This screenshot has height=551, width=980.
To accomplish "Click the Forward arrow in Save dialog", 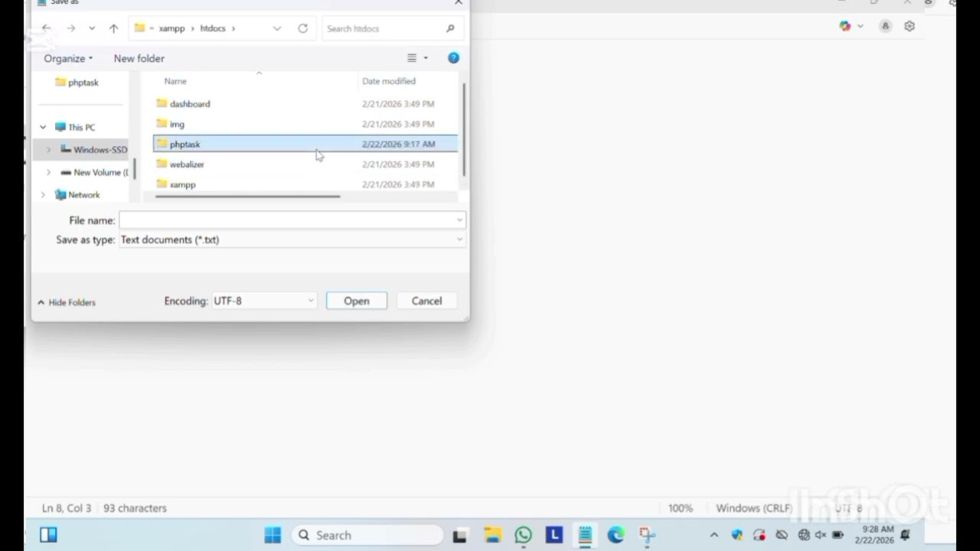I will [70, 28].
